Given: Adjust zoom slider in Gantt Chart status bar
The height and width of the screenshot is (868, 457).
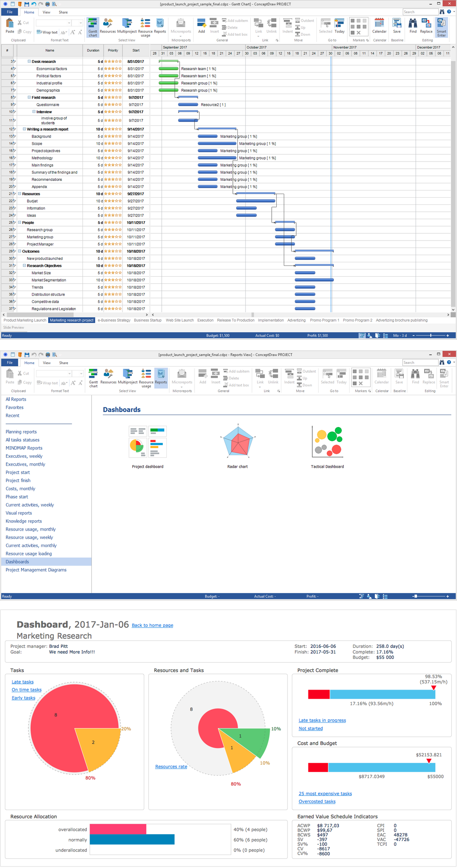Looking at the screenshot, I should (431, 336).
